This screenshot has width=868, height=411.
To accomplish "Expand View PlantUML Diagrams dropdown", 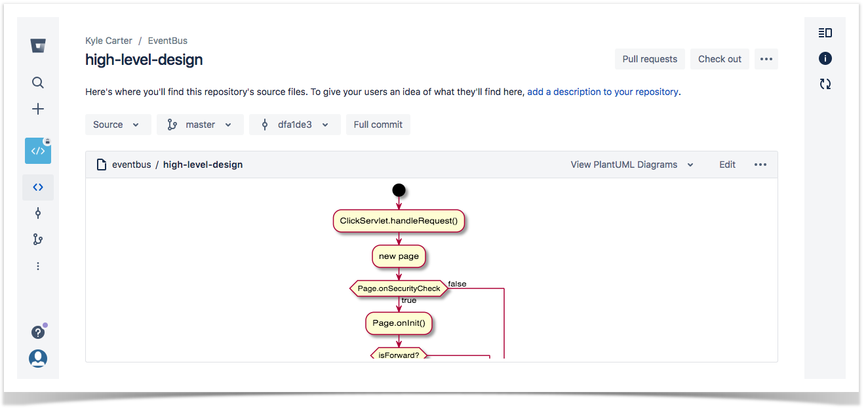I will click(632, 165).
